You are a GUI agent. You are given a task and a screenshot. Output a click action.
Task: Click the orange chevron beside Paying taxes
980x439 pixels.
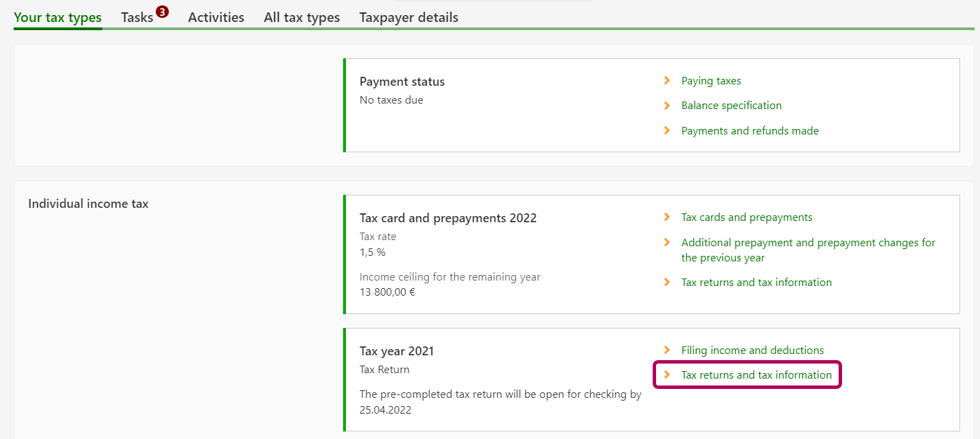667,81
